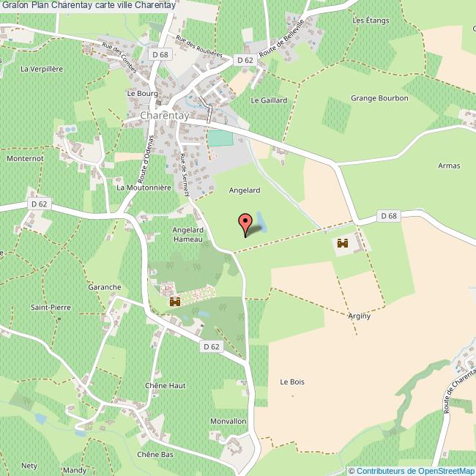Click the castle icon near Arginy
This screenshot has height=476, width=476.
coord(343,243)
